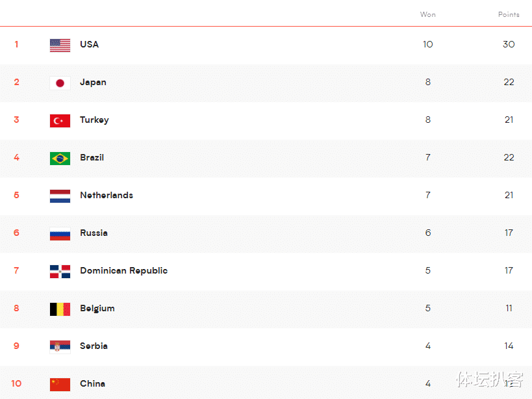This screenshot has height=399, width=532.
Task: Click the USA flag icon
Action: coord(60,45)
